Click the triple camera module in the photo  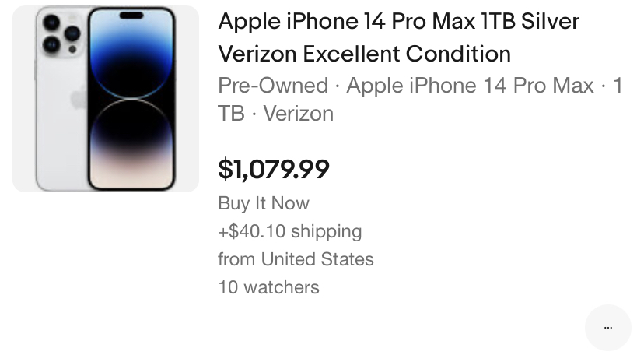coord(62,33)
